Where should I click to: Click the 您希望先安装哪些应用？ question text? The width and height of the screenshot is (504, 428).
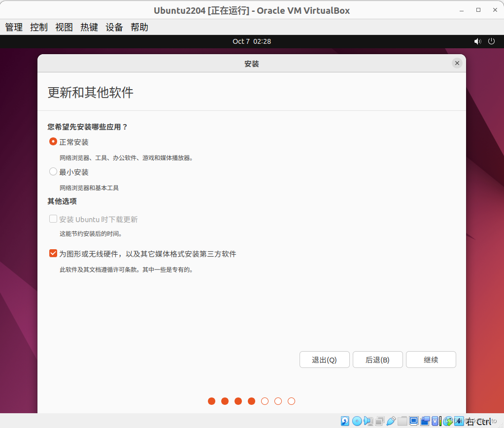(87, 127)
